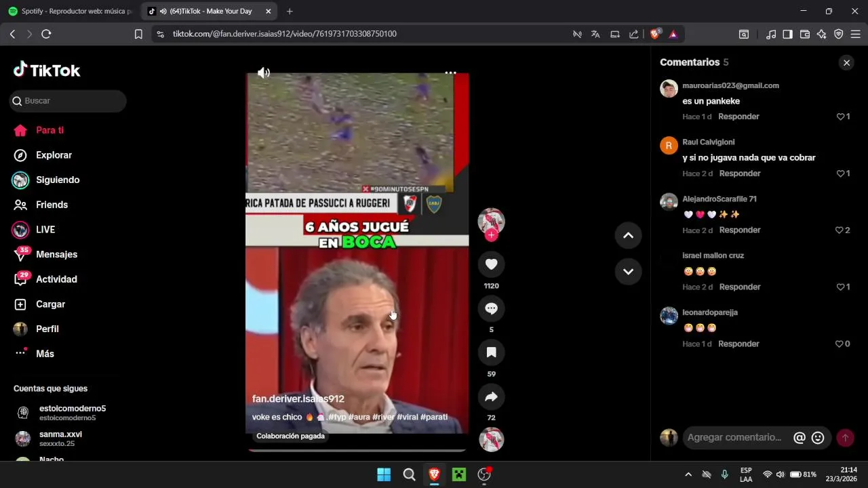The width and height of the screenshot is (868, 488).
Task: Open Brave Wallet icon
Action: [805, 34]
